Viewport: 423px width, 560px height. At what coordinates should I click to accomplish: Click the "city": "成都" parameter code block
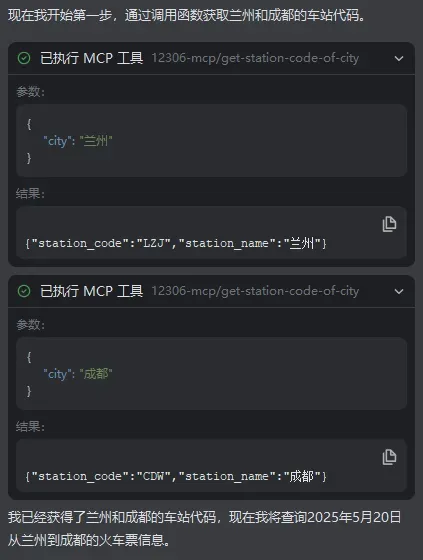212,374
